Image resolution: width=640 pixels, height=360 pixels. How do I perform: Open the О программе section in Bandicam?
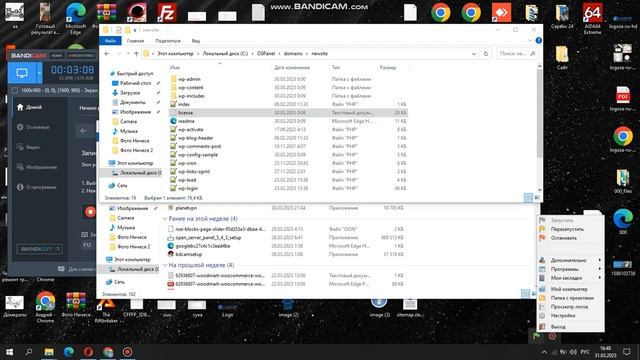coord(36,187)
